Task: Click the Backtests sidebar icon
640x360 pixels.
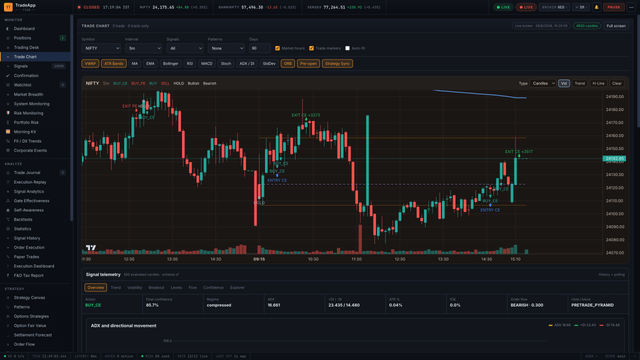Action: pyautogui.click(x=8, y=220)
